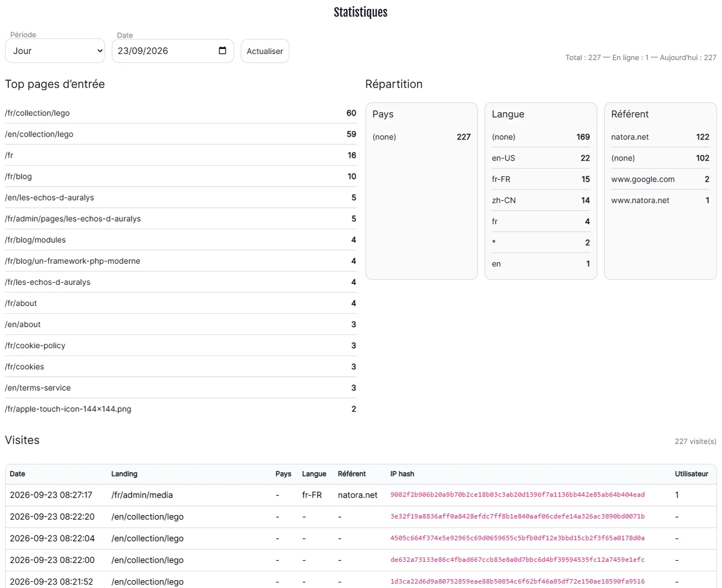The image size is (722, 588).
Task: Click the /en/terms-service row
Action: coord(180,387)
